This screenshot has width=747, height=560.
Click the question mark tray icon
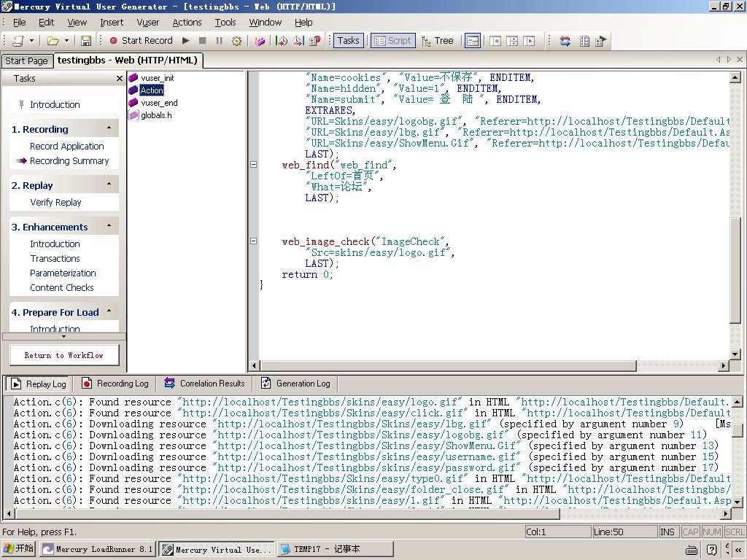[x=711, y=550]
